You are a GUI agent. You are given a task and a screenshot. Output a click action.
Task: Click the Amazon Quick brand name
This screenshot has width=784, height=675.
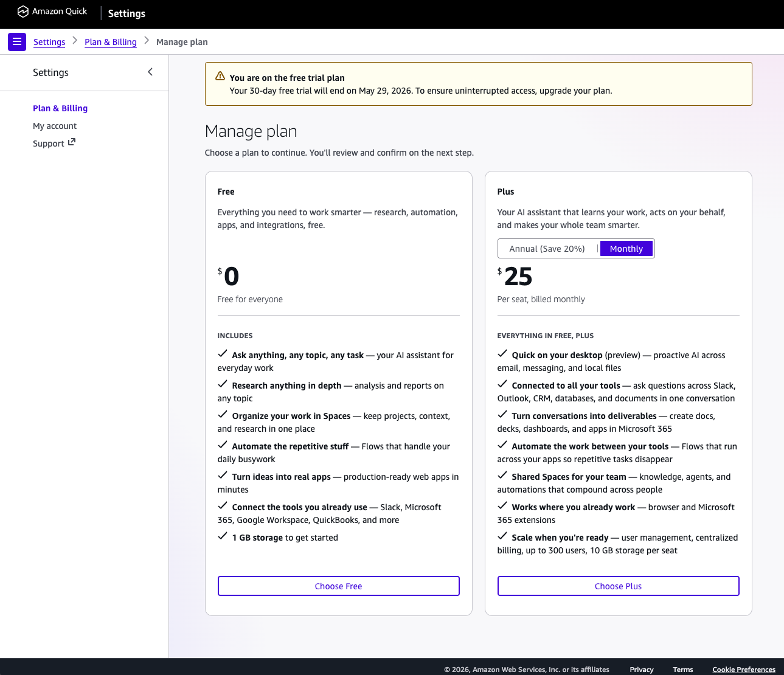(60, 12)
